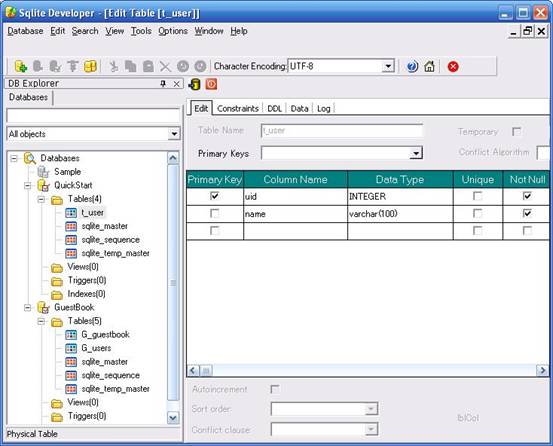Click the blue help question mark icon
553x446 pixels.
click(412, 66)
